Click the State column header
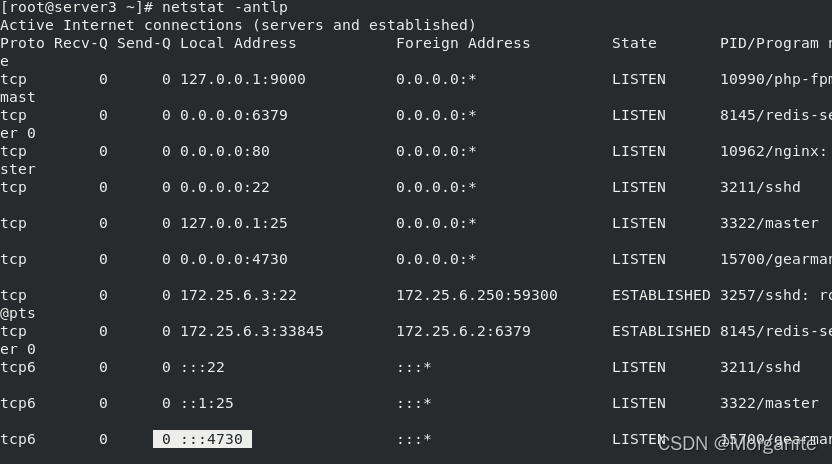 634,44
